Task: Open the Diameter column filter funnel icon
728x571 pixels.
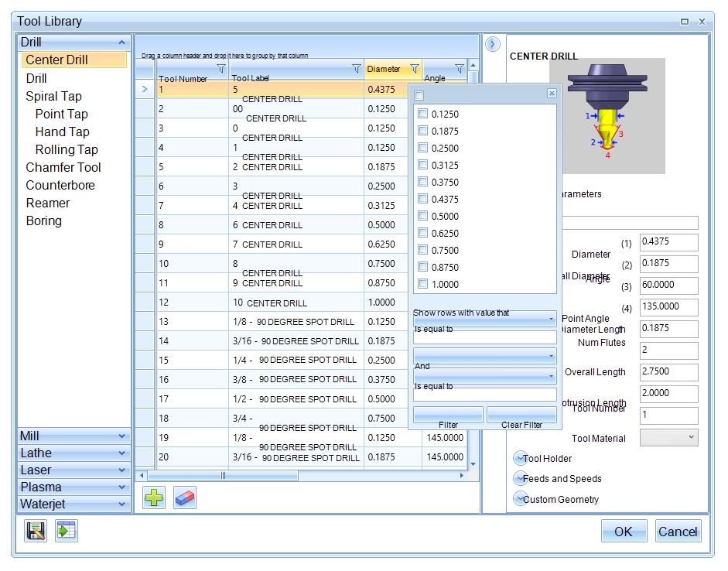Action: point(414,69)
